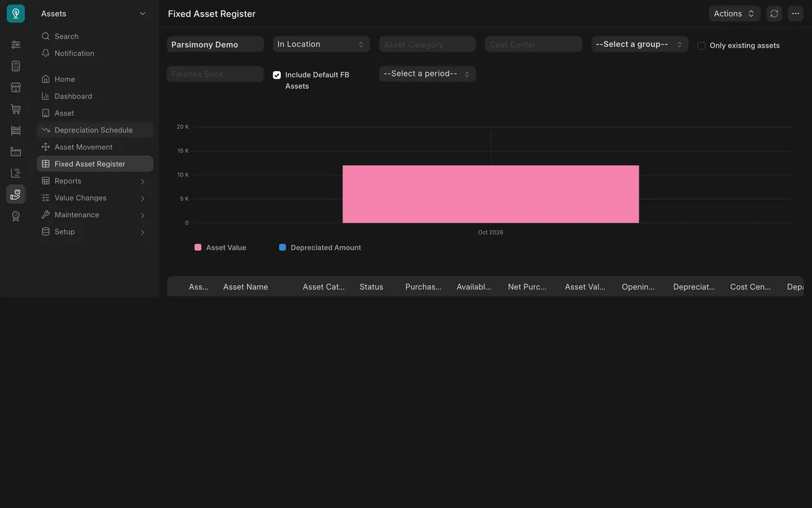
Task: Click the Asset Name column header
Action: point(246,287)
